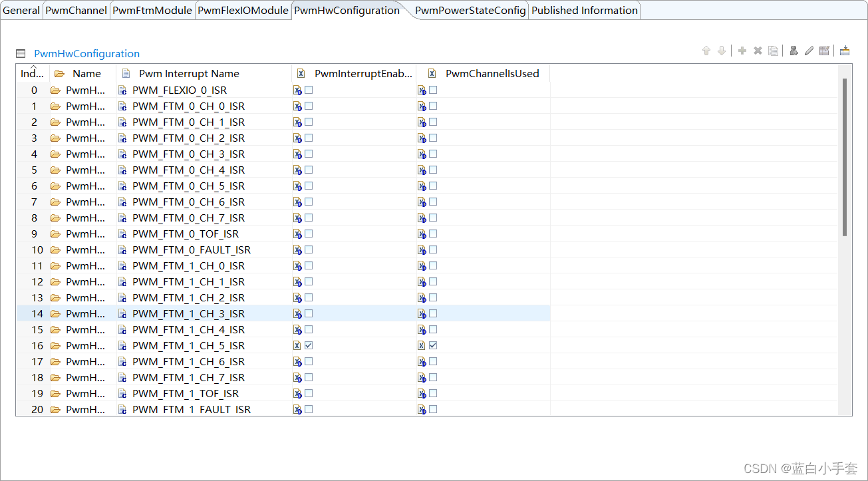This screenshot has height=481, width=868.
Task: Click the add user-defined element icon
Action: coord(794,51)
